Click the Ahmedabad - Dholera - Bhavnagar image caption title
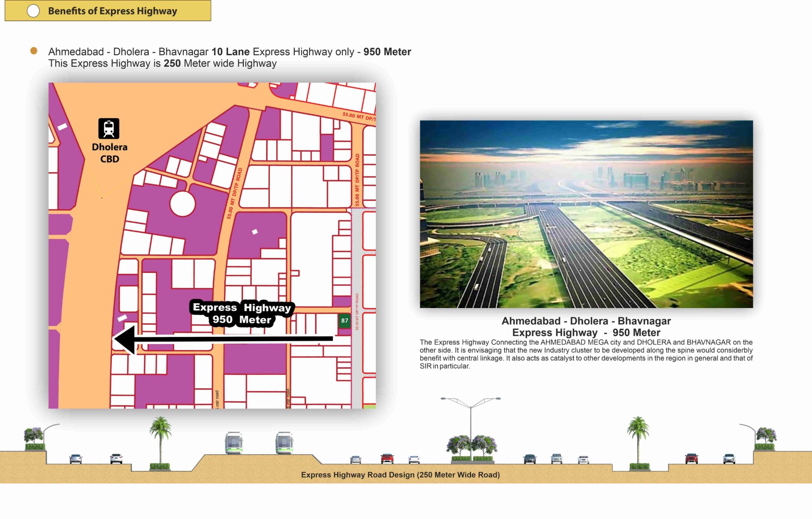812x519 pixels. [x=586, y=327]
